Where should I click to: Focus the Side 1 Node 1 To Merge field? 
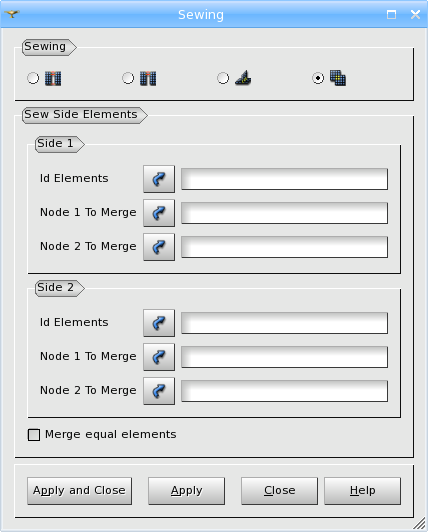[284, 213]
